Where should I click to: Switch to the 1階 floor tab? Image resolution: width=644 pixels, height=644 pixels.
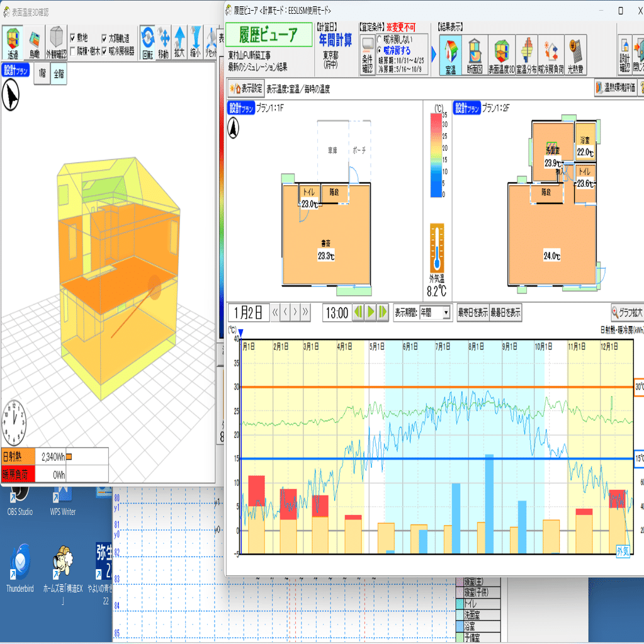pyautogui.click(x=42, y=74)
